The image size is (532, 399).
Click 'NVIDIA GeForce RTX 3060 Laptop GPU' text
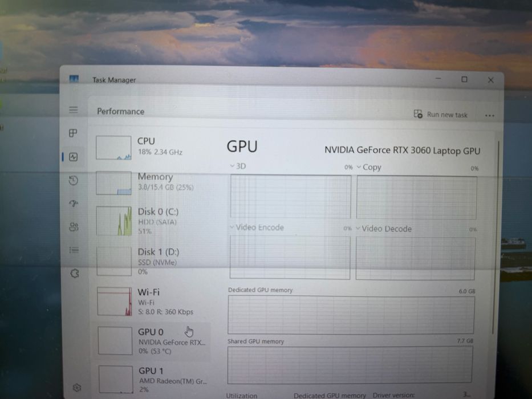pos(403,150)
